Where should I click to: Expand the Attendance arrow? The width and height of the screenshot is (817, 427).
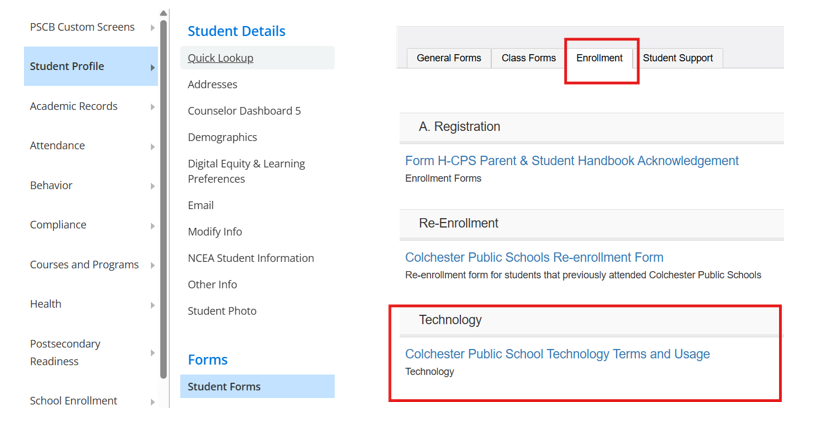[x=153, y=146]
